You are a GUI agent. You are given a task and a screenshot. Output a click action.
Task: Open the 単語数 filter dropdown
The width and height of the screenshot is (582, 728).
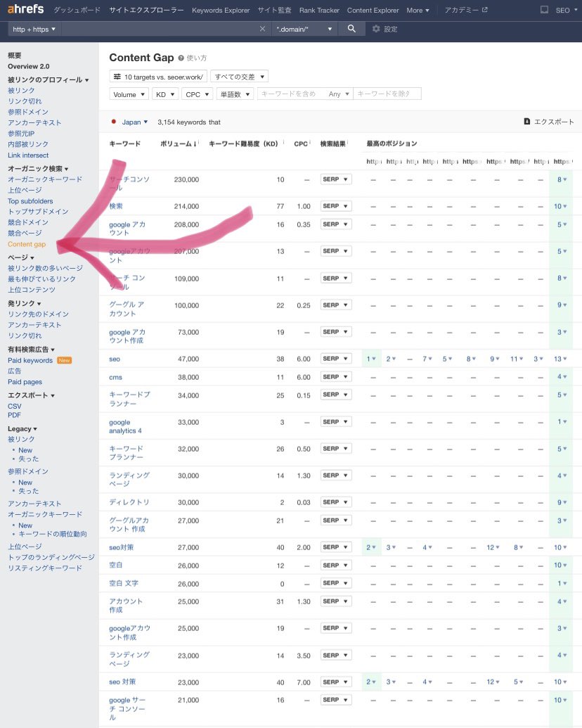point(235,94)
